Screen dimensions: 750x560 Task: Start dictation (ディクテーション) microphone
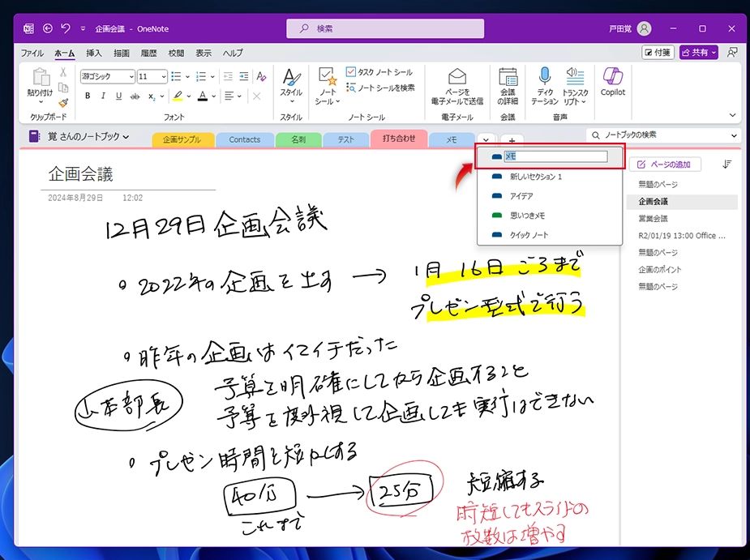(x=545, y=86)
